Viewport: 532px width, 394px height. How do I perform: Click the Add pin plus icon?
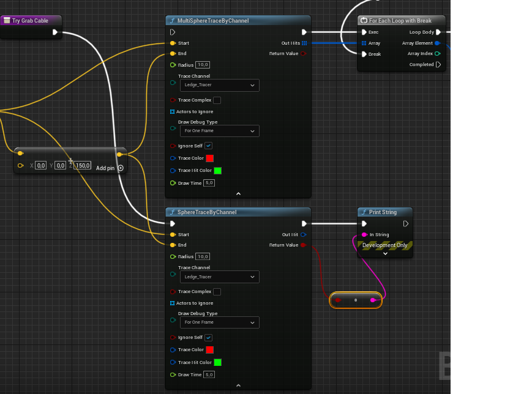coord(121,168)
